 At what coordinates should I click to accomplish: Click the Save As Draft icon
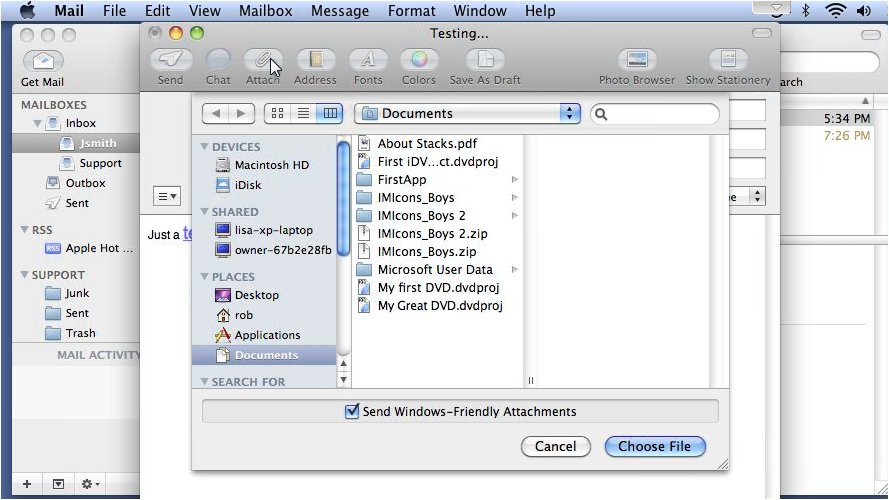(485, 60)
